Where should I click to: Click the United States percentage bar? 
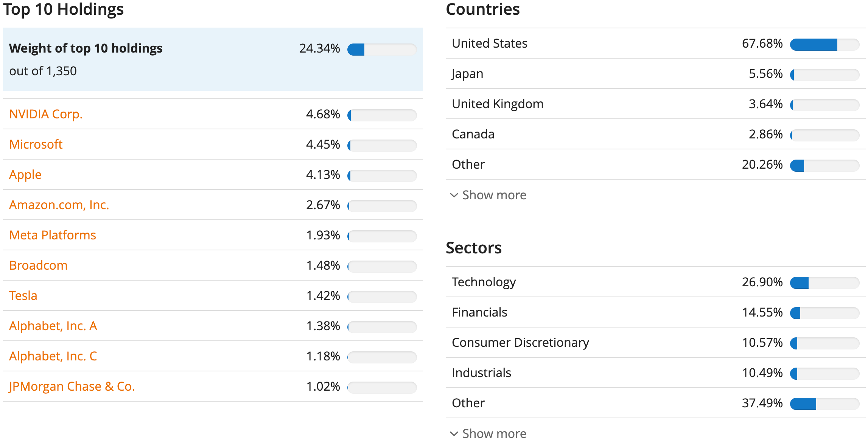coord(825,44)
